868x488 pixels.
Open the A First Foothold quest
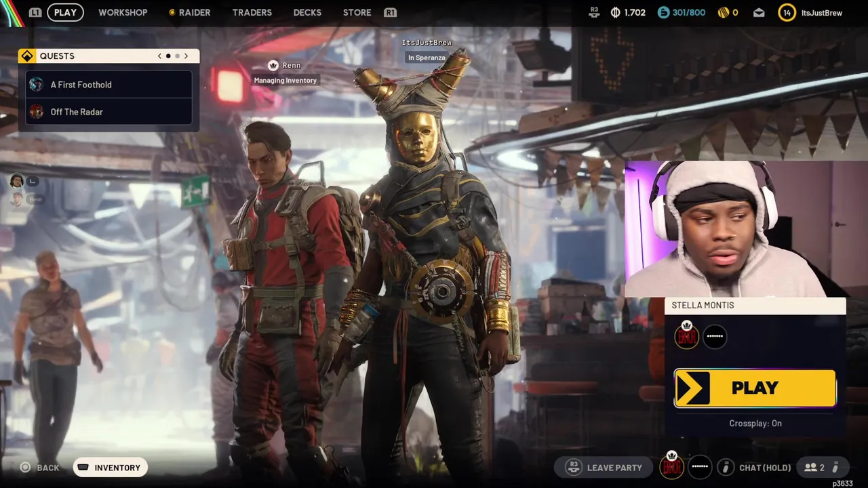pos(108,85)
